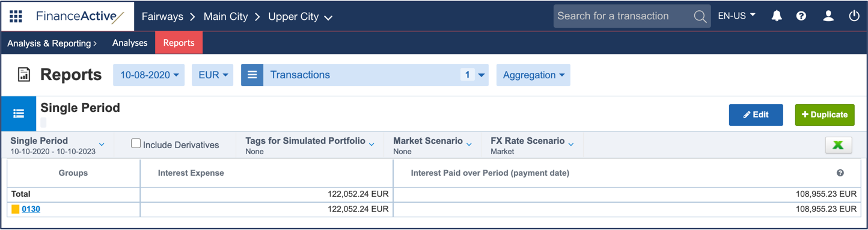Image resolution: width=868 pixels, height=230 pixels.
Task: Open the user profile icon
Action: (828, 16)
